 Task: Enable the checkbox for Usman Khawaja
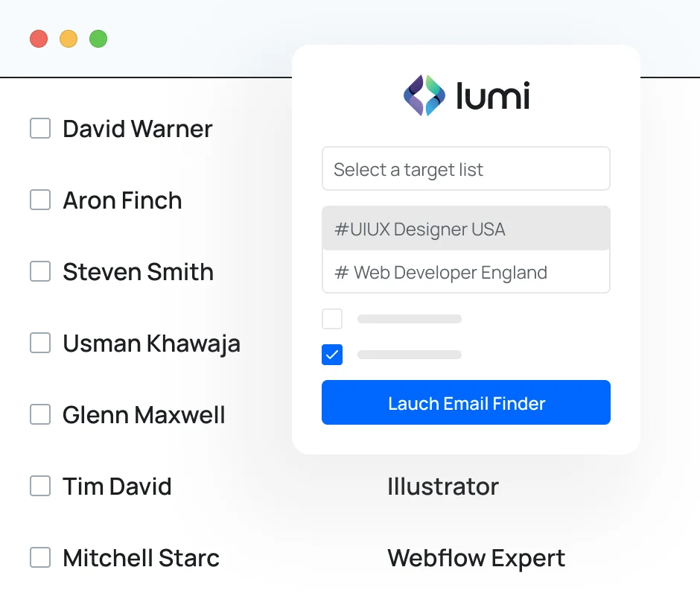click(x=40, y=343)
